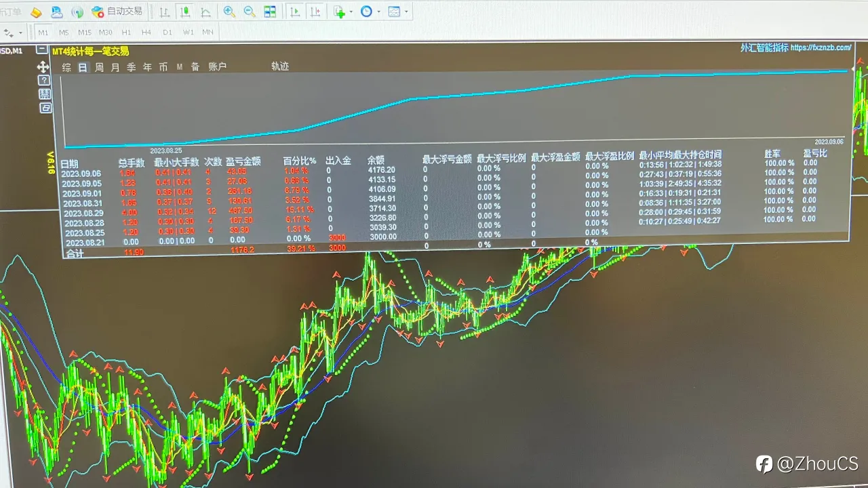The width and height of the screenshot is (868, 488).
Task: Switch to the 币 currency tab
Action: [x=163, y=67]
